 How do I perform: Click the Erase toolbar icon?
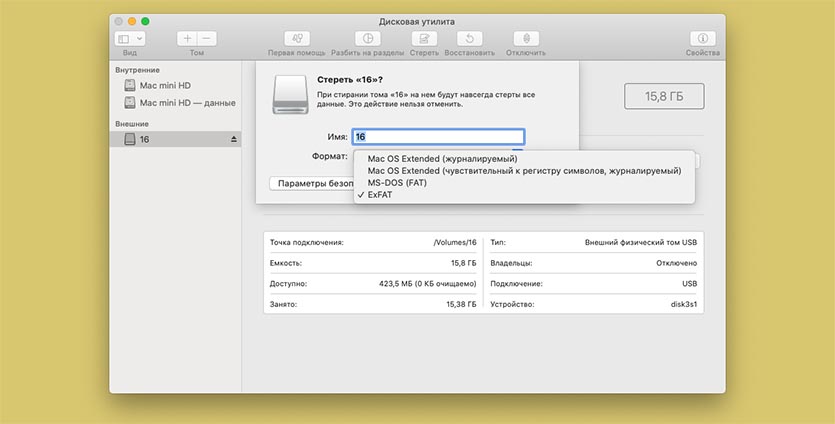click(x=424, y=39)
